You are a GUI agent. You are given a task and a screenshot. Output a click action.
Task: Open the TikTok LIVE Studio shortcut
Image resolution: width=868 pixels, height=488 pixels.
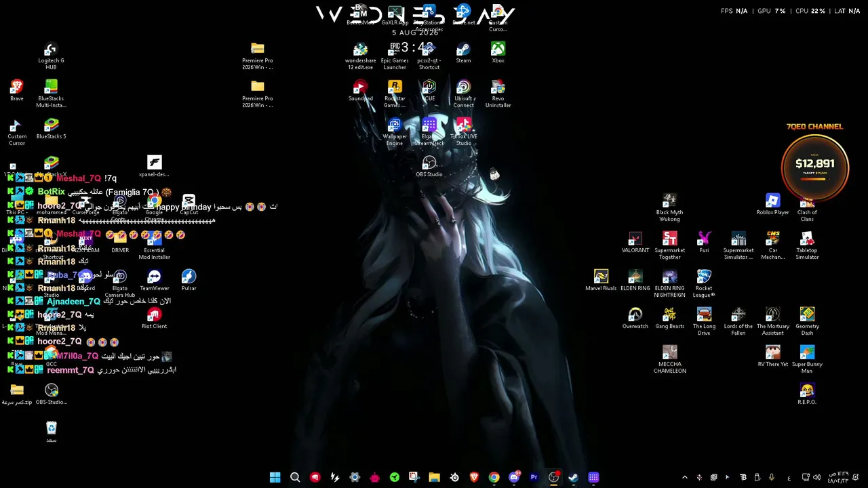[464, 131]
